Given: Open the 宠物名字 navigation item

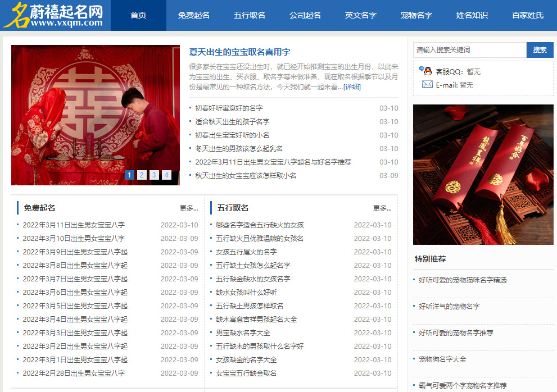Looking at the screenshot, I should point(416,15).
